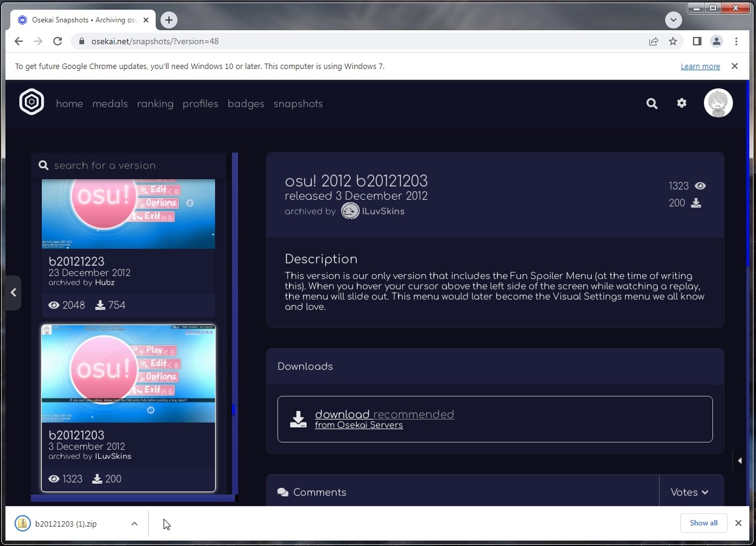
Task: Click the version list horizontal scrollbar
Action: pyautogui.click(x=133, y=498)
